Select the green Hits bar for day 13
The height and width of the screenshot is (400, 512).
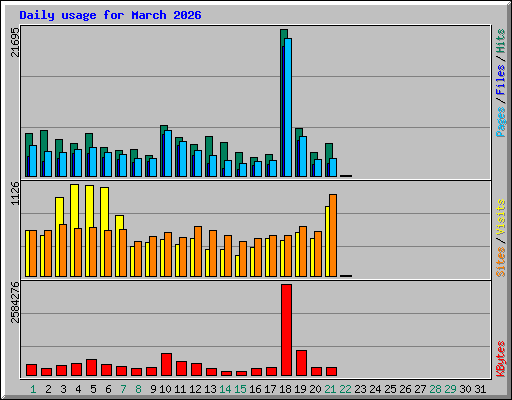(x=209, y=146)
